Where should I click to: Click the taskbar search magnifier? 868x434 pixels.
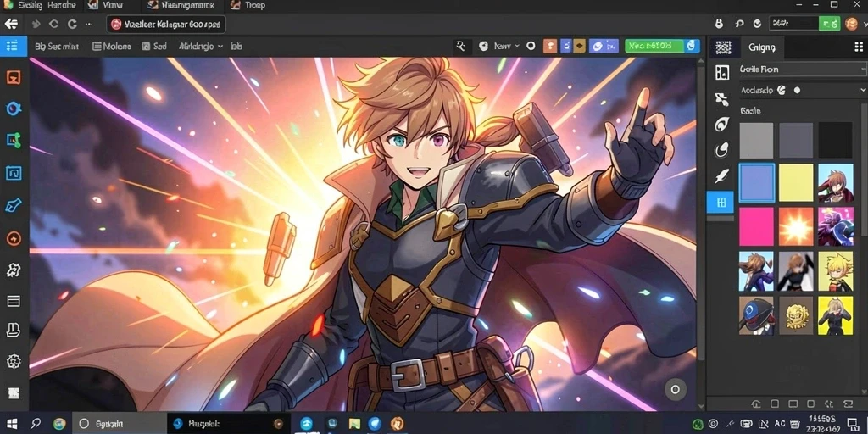tap(36, 424)
